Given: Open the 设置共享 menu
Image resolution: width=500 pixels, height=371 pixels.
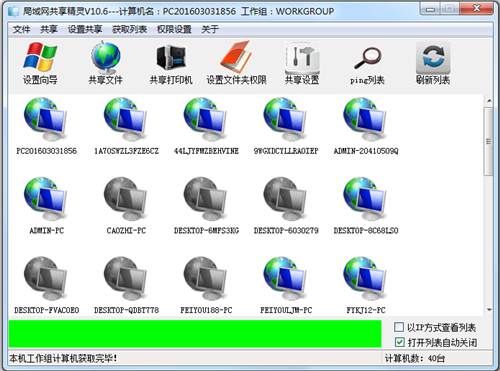Looking at the screenshot, I should (85, 29).
